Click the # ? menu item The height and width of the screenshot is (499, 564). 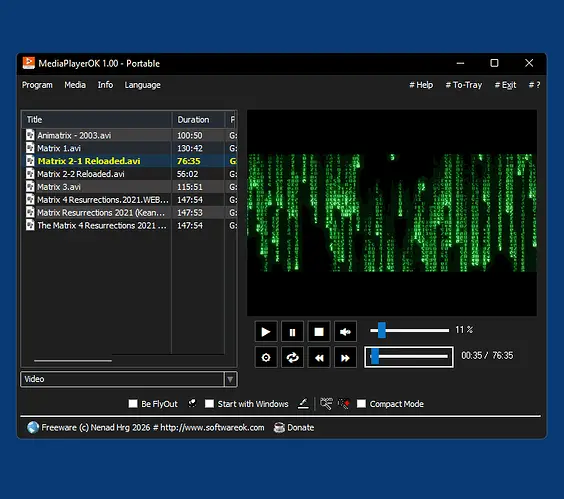point(534,85)
